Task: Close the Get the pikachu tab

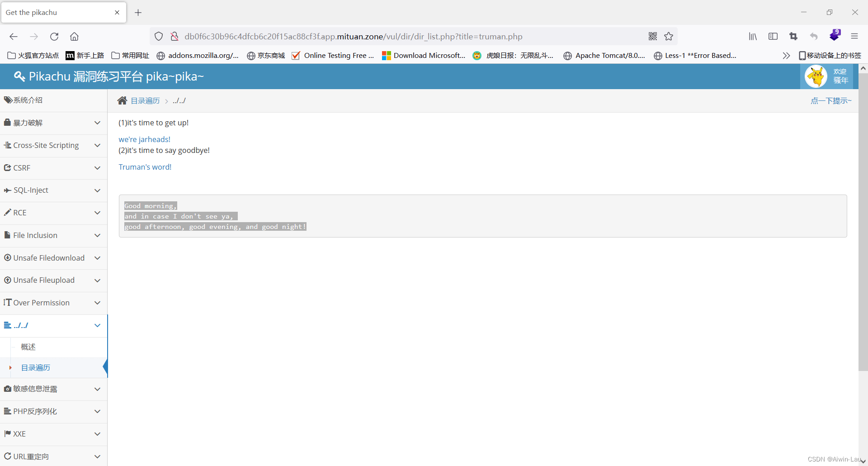Action: tap(117, 13)
